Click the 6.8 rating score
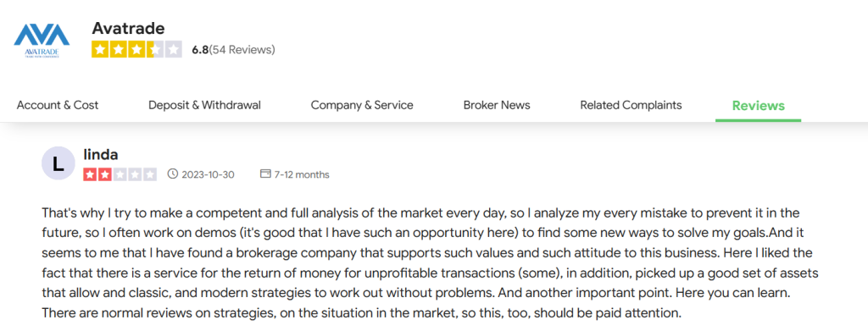 click(200, 50)
